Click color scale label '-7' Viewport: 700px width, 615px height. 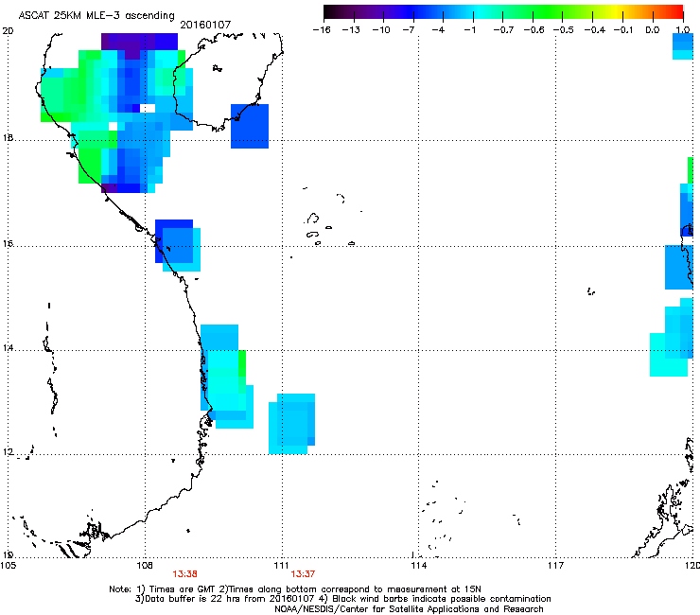click(x=408, y=30)
